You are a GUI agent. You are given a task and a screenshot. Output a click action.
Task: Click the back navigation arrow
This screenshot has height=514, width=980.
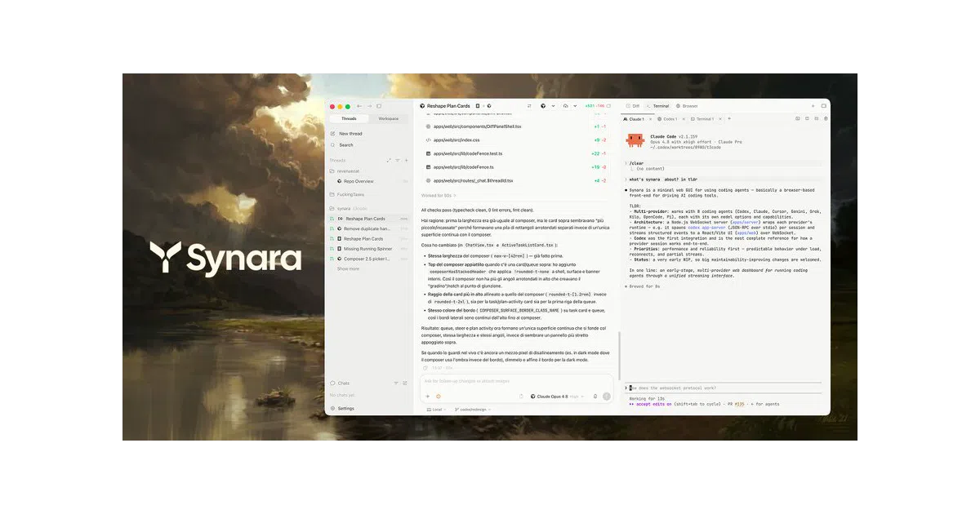(x=359, y=106)
